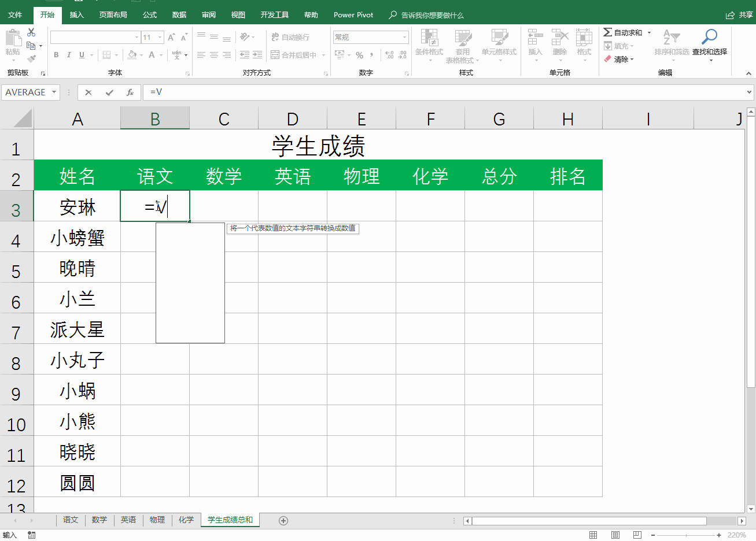Collapse the ribbon with up chevron
The image size is (756, 541).
point(749,73)
